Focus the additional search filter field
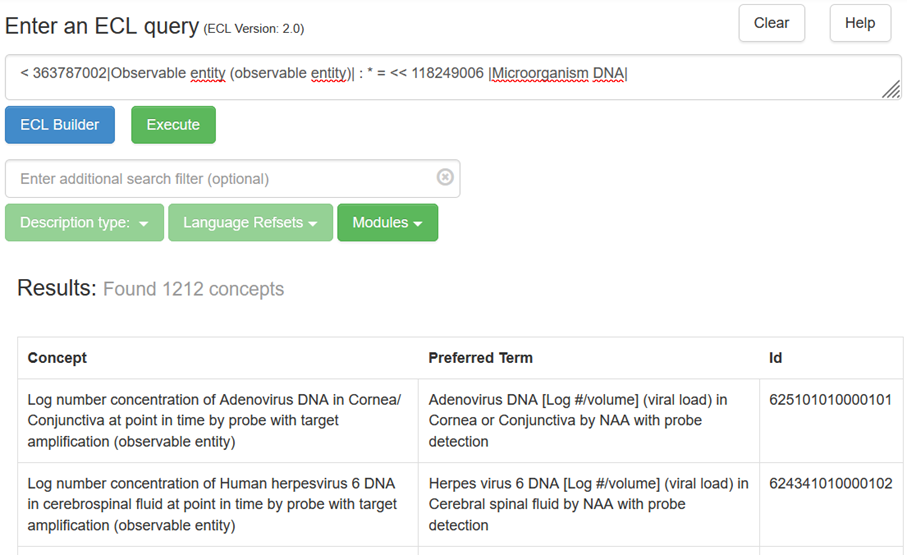907x555 pixels. coord(220,179)
